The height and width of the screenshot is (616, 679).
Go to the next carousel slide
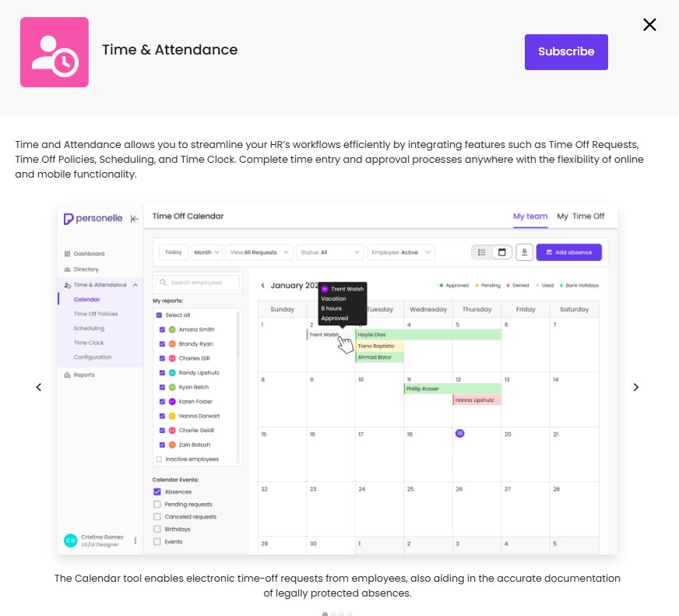[635, 387]
